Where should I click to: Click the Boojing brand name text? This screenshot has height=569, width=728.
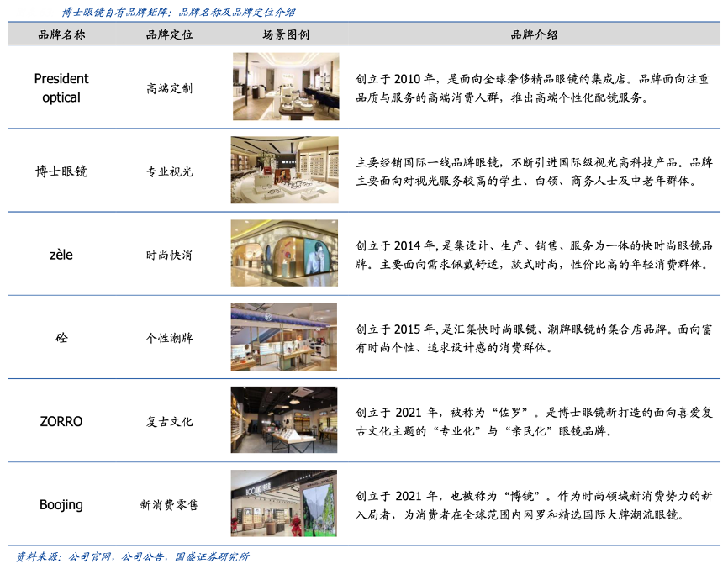pyautogui.click(x=61, y=504)
